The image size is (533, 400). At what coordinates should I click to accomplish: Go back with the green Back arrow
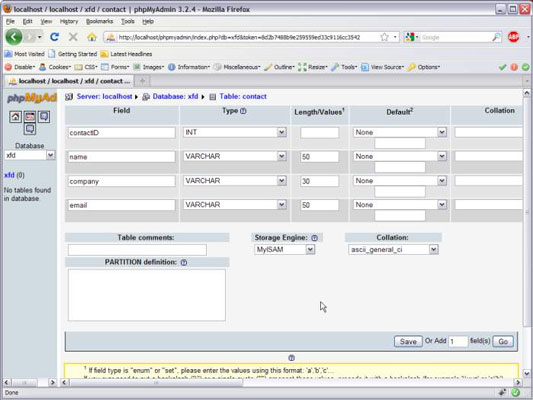tap(14, 37)
